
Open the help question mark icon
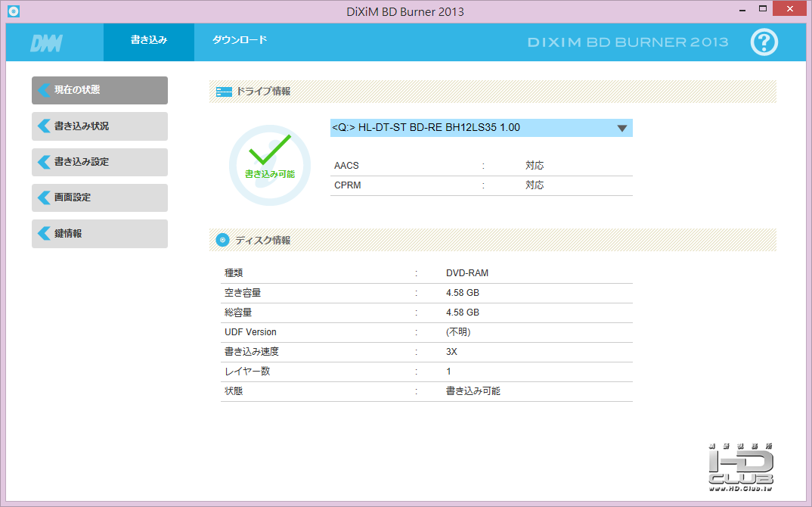(764, 42)
